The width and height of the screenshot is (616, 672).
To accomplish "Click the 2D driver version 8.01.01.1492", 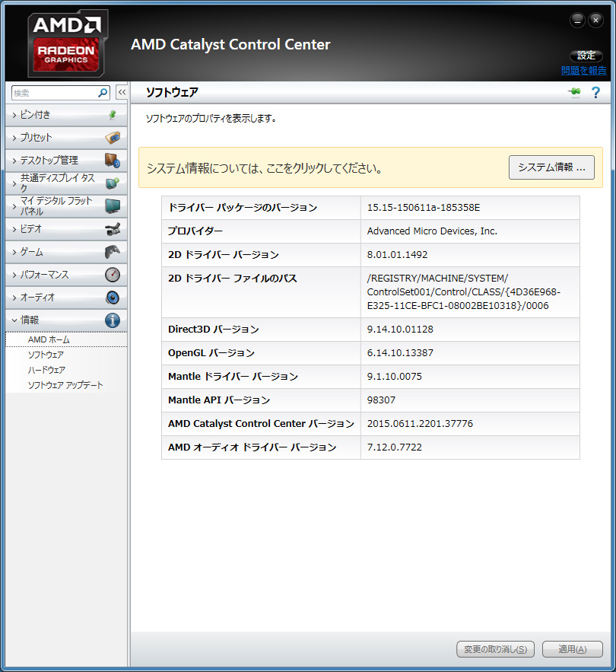I will click(x=397, y=255).
